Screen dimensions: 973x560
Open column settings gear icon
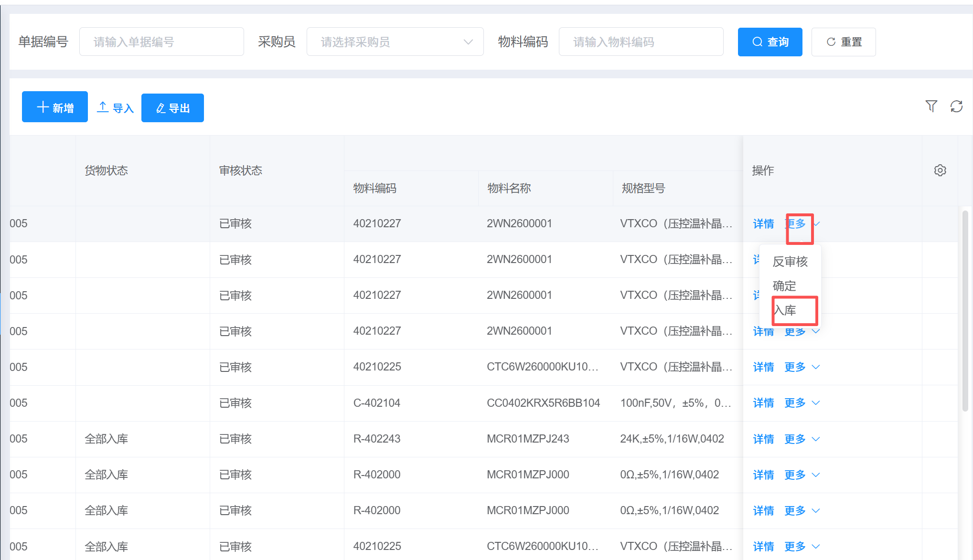(x=940, y=170)
